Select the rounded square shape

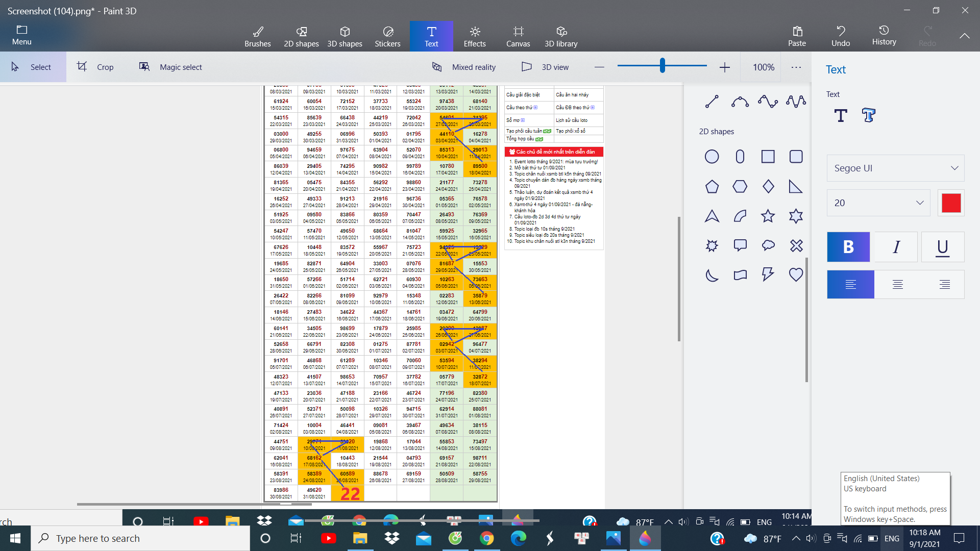[796, 157]
